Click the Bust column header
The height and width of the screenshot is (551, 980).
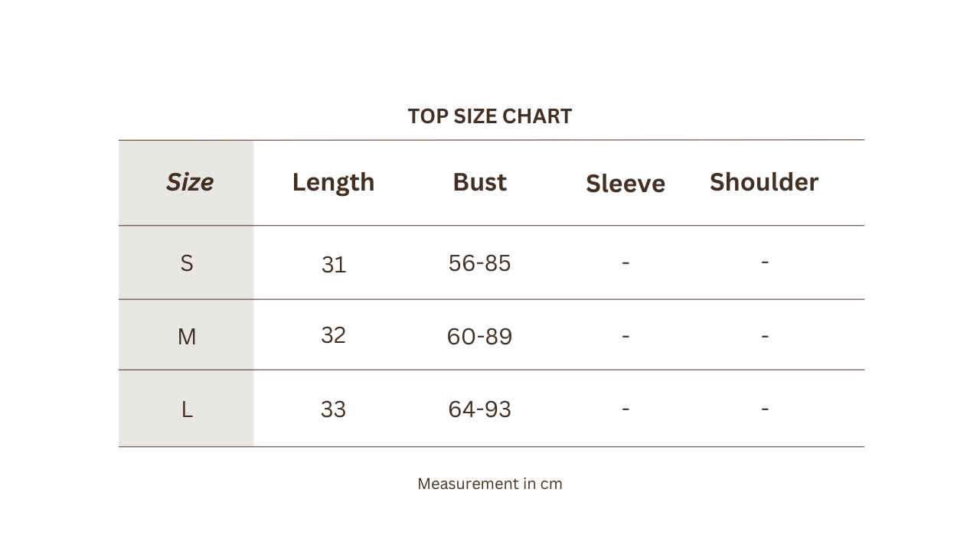click(479, 182)
